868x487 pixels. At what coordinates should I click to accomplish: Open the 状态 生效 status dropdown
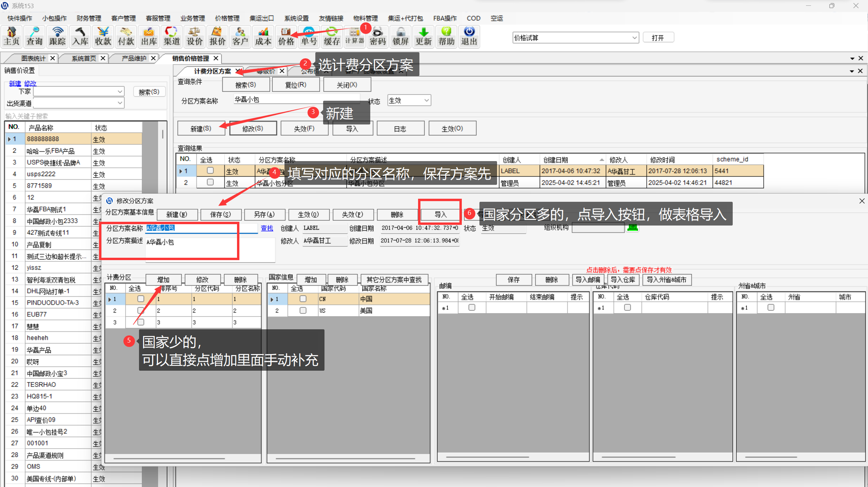(x=427, y=100)
